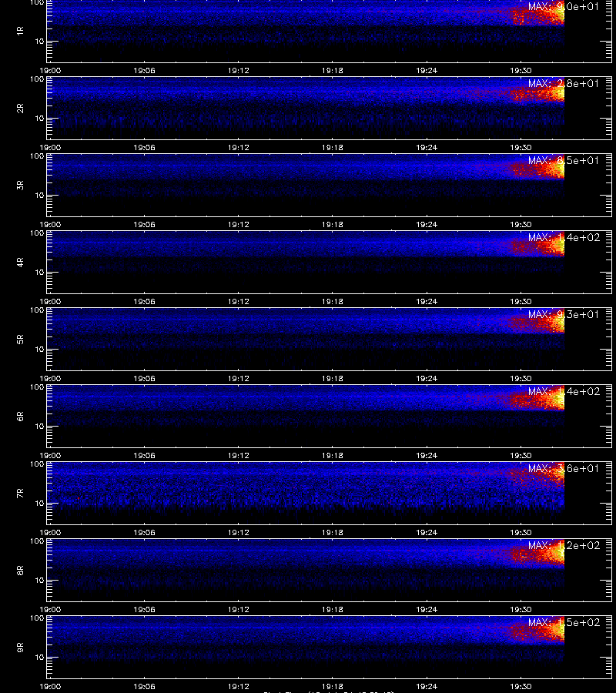616x693 pixels.
Task: Select the MAX 9.0e+01 readout in 1R
Action: [x=564, y=7]
